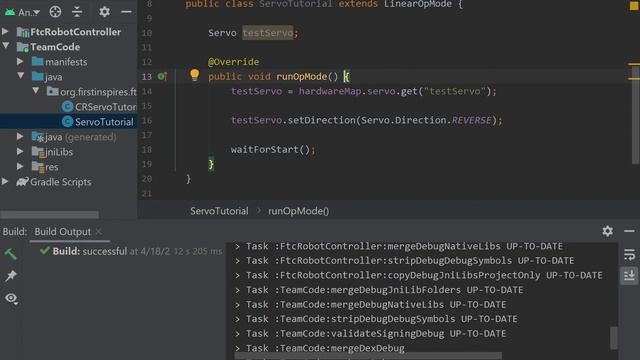Click the REVERSE direction constant
Image resolution: width=640 pixels, height=360 pixels.
[x=471, y=120]
